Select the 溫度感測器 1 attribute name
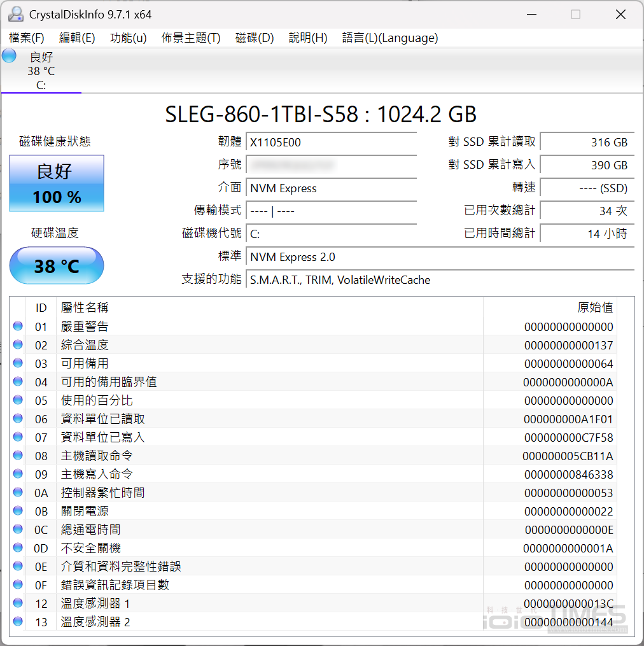This screenshot has height=646, width=644. [95, 603]
